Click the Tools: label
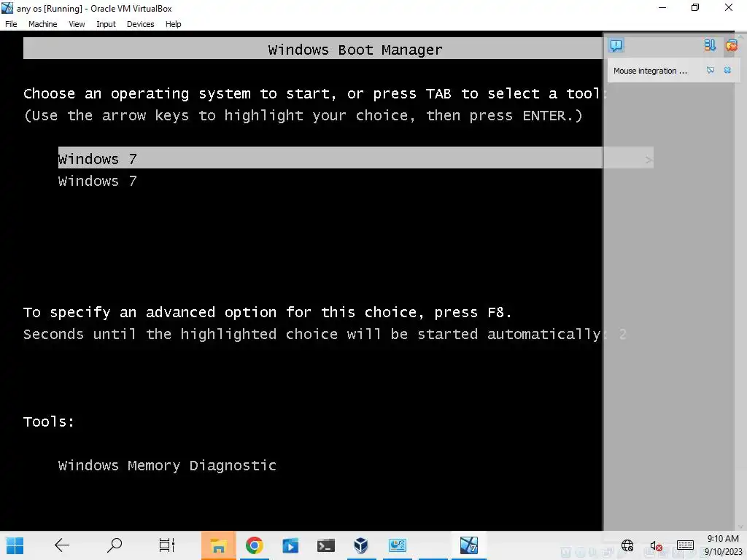Viewport: 747px width, 560px height. click(x=49, y=421)
